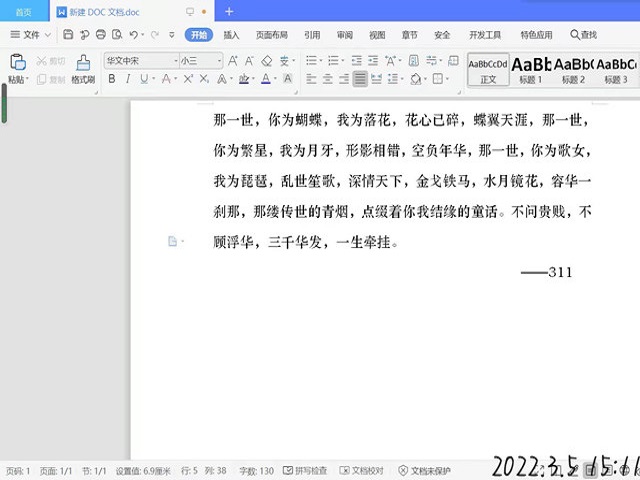The width and height of the screenshot is (640, 480).
Task: Align text right
Action: tap(344, 79)
